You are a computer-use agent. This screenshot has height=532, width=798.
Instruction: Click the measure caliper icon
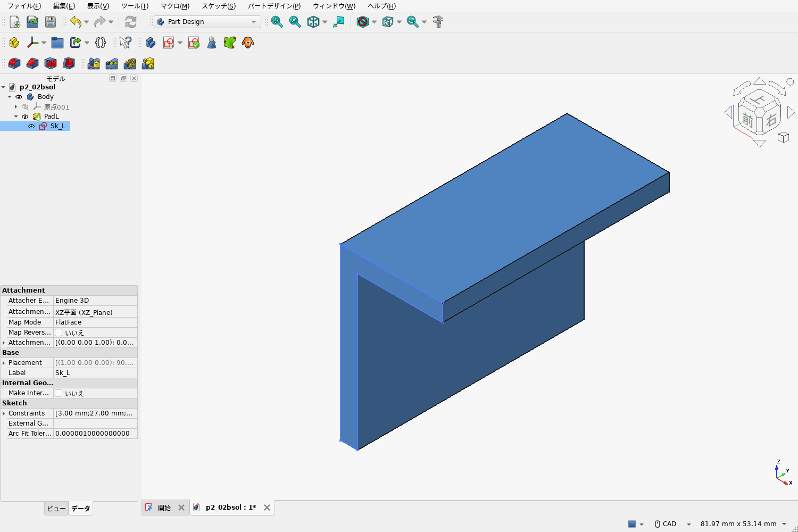438,22
